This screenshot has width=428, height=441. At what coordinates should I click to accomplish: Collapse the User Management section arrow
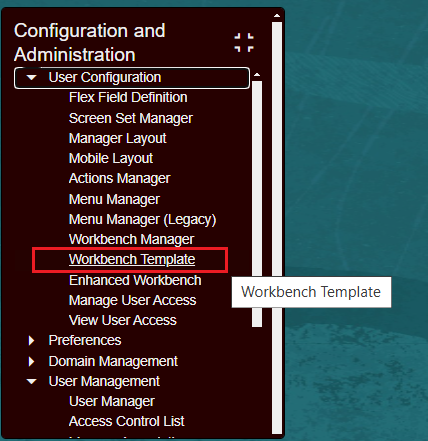(32, 381)
